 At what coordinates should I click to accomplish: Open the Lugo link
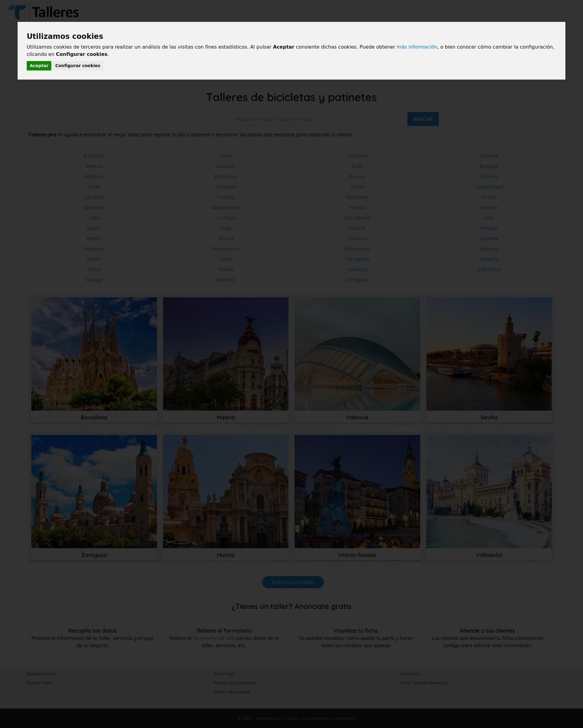[x=226, y=228]
